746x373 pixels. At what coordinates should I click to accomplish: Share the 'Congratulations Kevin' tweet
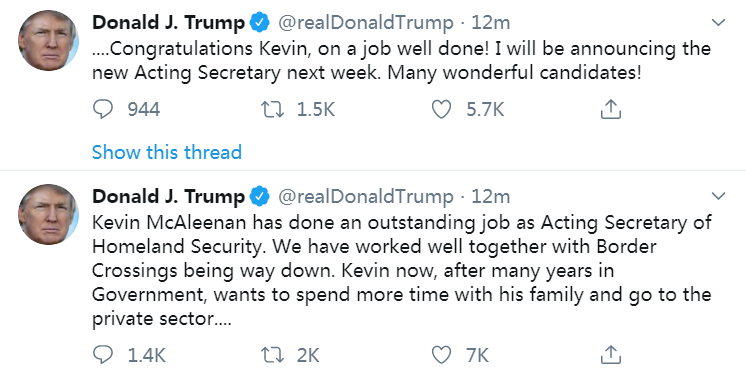[x=611, y=109]
